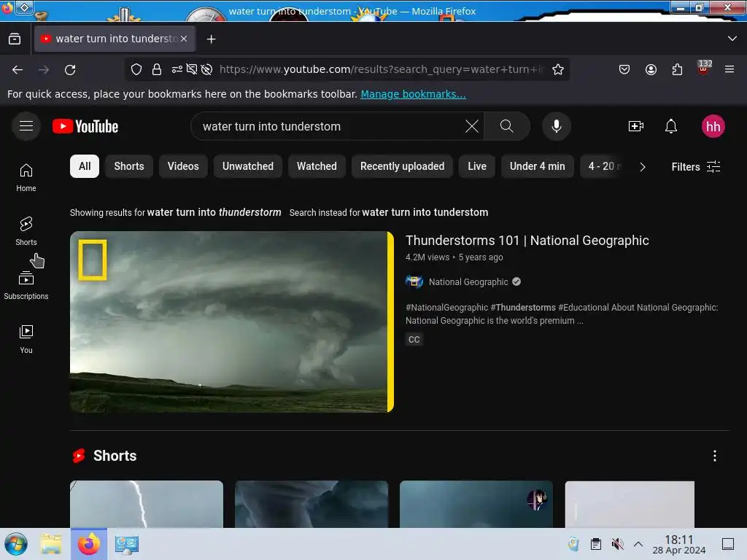The width and height of the screenshot is (747, 560).
Task: Open the Firefox View icon beside tabs
Action: tap(15, 39)
